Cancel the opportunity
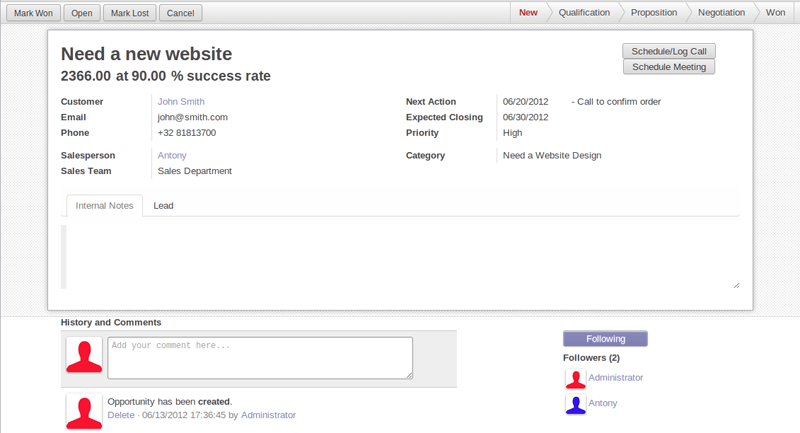800x433 pixels. (181, 13)
